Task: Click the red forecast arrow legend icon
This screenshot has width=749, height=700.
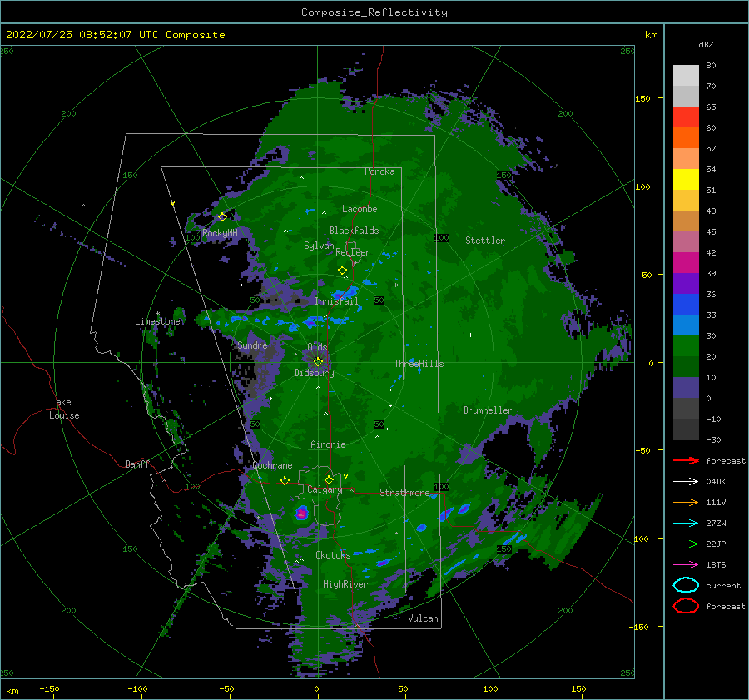Action: (686, 460)
